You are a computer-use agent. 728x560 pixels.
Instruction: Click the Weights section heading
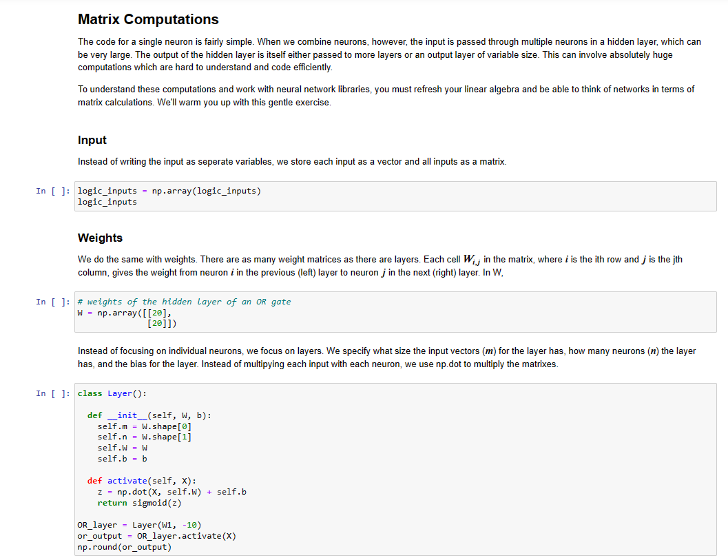pos(100,238)
